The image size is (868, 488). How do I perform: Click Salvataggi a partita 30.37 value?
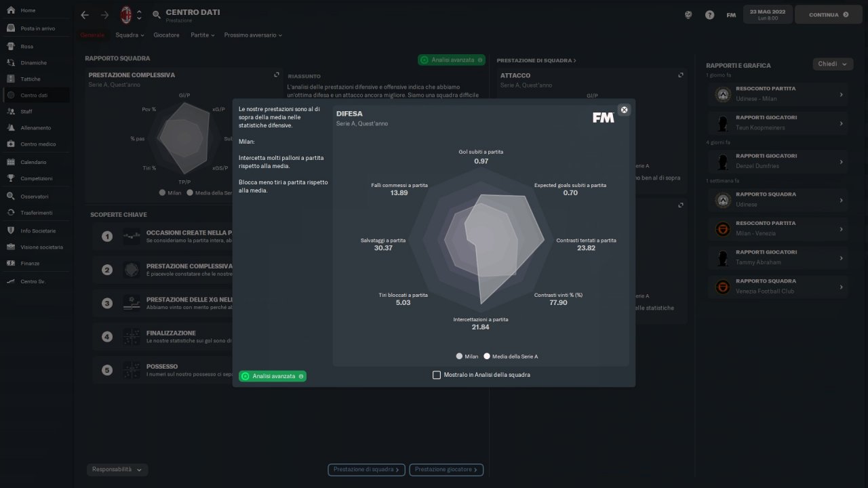pos(383,248)
